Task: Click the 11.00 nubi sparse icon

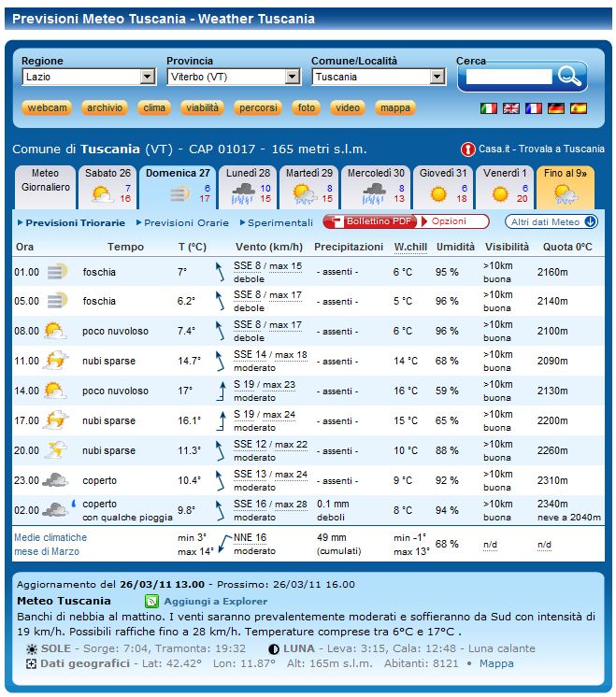Action: pyautogui.click(x=55, y=361)
